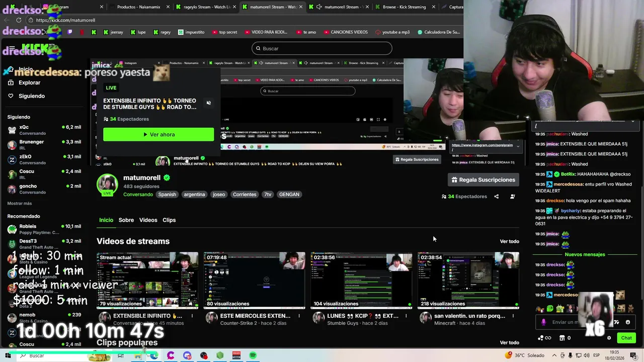Switch to the Videos tab
The width and height of the screenshot is (644, 362).
point(148,220)
